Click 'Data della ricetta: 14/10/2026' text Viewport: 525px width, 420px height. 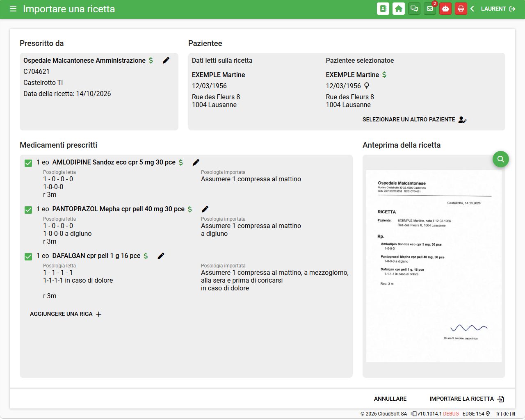coord(67,94)
